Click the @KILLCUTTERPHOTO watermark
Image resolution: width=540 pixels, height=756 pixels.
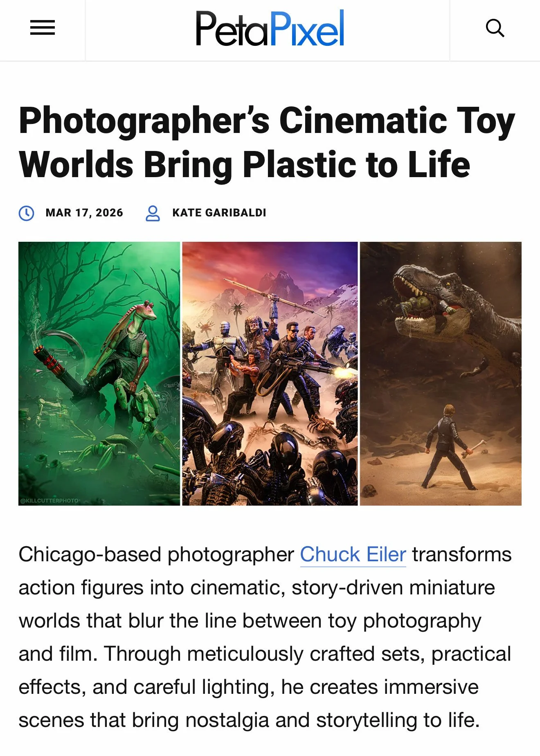click(x=49, y=501)
